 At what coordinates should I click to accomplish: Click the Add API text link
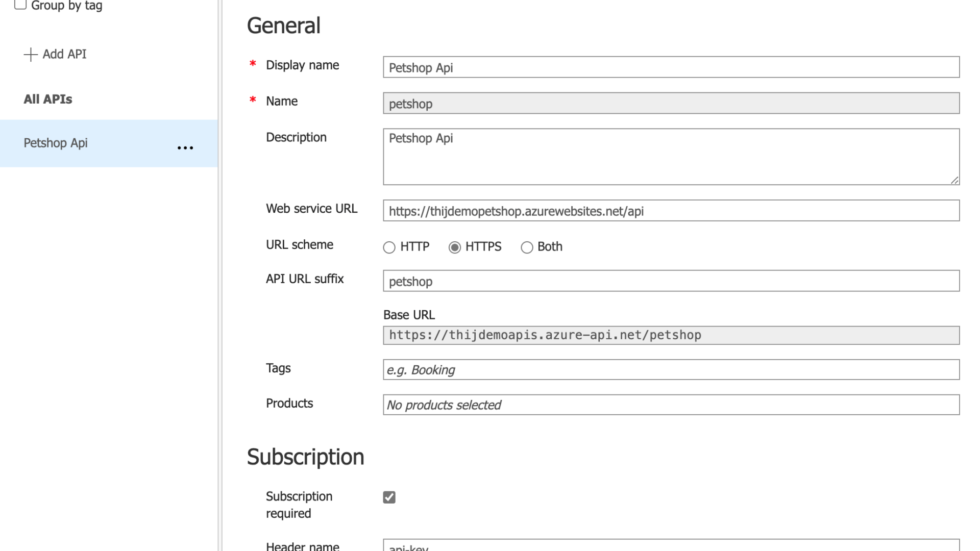pyautogui.click(x=64, y=54)
